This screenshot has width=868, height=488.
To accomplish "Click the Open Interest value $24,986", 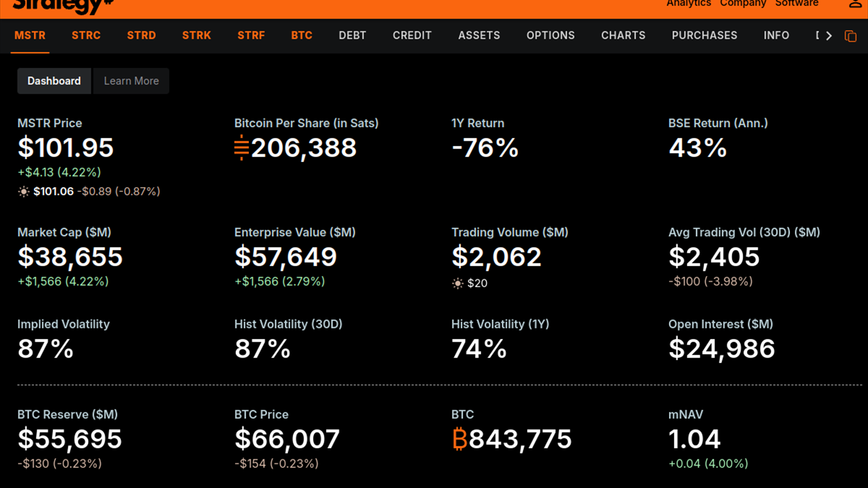I will [722, 349].
